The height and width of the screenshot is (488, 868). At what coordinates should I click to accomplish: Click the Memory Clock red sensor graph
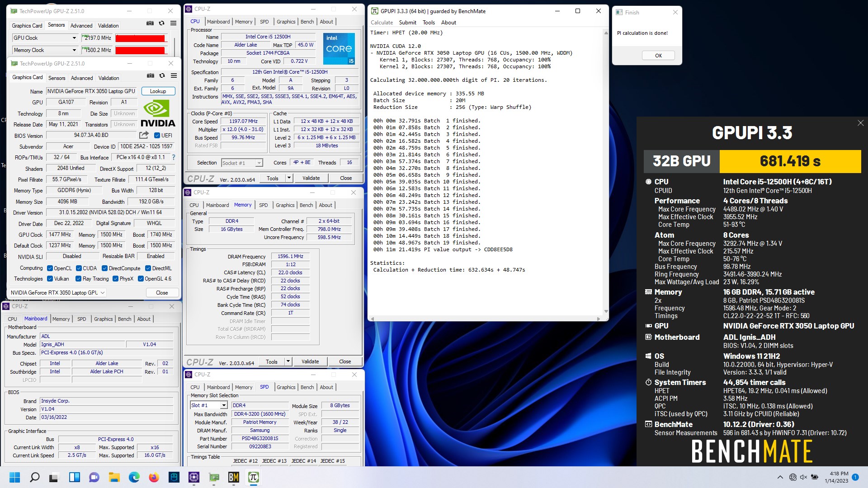point(142,50)
